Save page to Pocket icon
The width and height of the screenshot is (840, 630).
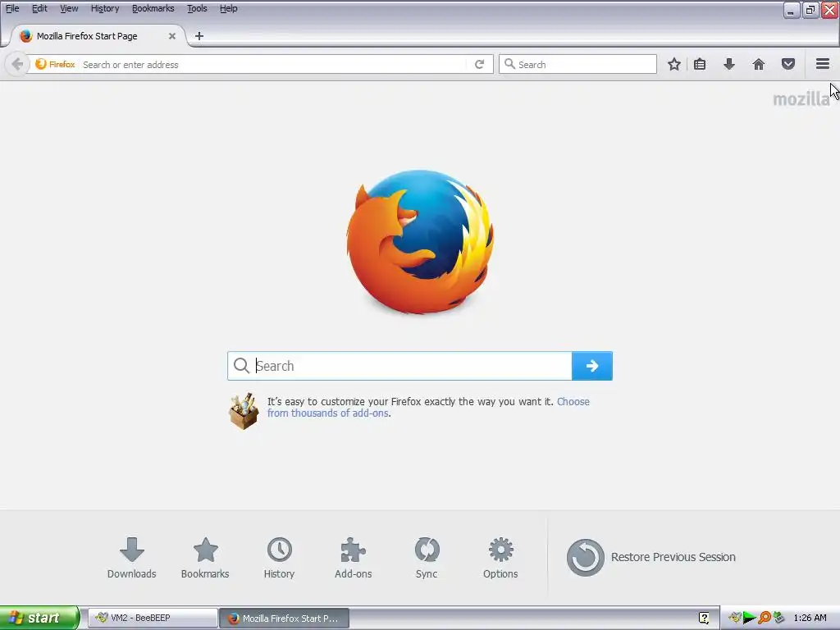[788, 64]
